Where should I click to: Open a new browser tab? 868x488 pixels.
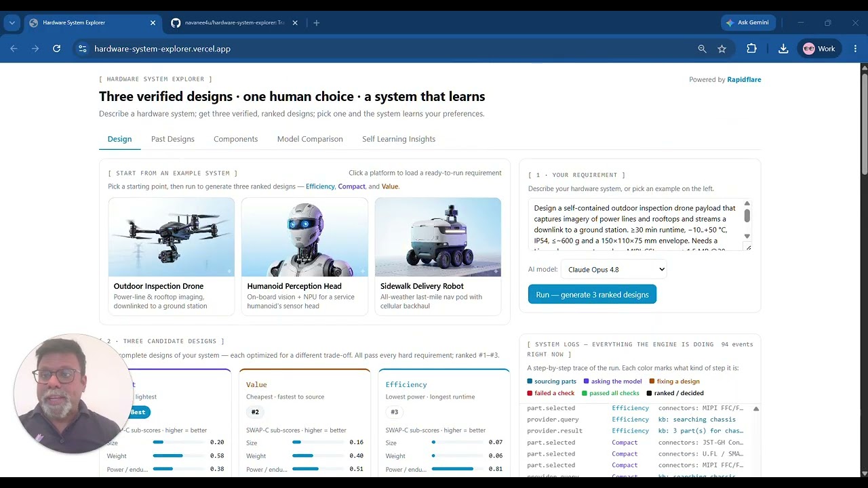[316, 22]
